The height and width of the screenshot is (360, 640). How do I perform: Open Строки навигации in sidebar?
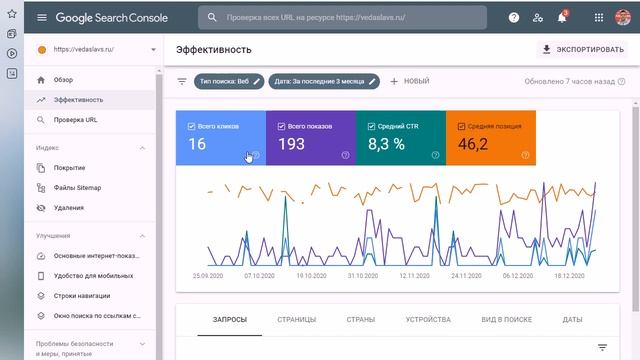click(90, 296)
